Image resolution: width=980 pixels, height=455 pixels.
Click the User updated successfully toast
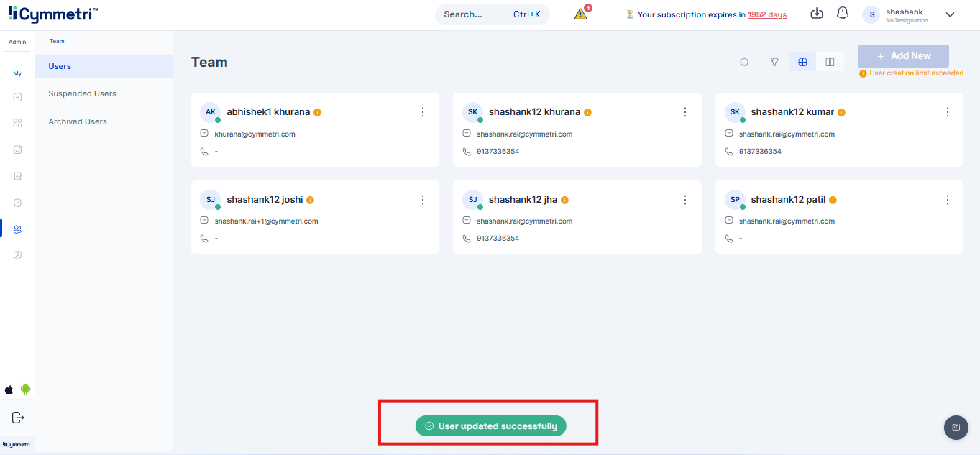[x=491, y=426]
